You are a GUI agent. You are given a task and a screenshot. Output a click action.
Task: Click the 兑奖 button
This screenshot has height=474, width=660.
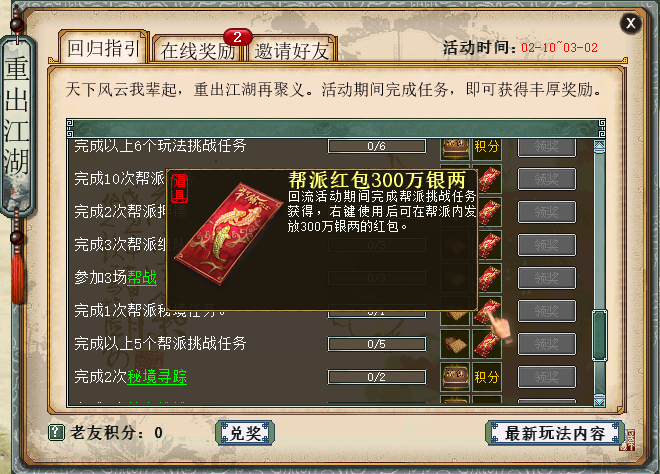pyautogui.click(x=245, y=433)
